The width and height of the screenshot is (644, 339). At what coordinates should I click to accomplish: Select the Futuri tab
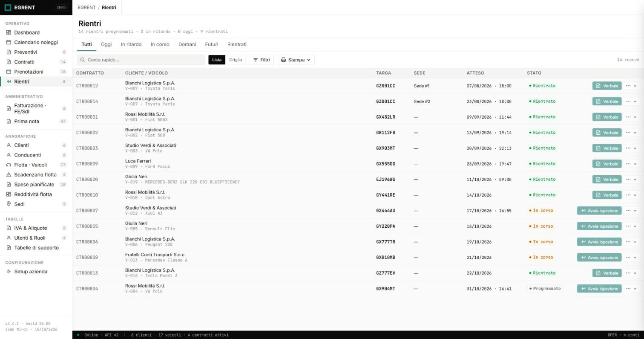coord(212,44)
